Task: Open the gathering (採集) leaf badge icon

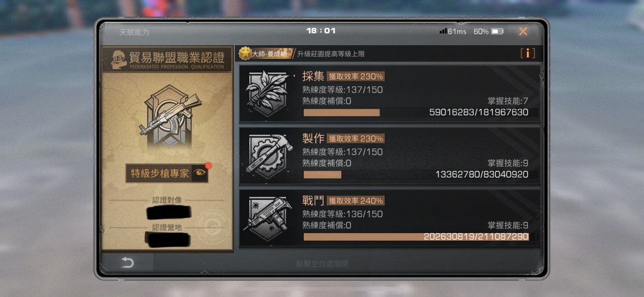Action: (268, 93)
